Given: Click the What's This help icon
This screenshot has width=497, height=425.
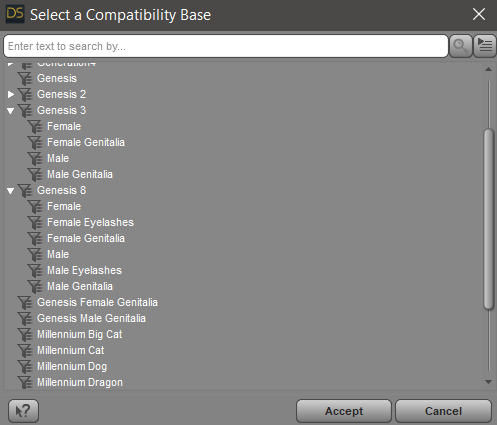Looking at the screenshot, I should 23,411.
